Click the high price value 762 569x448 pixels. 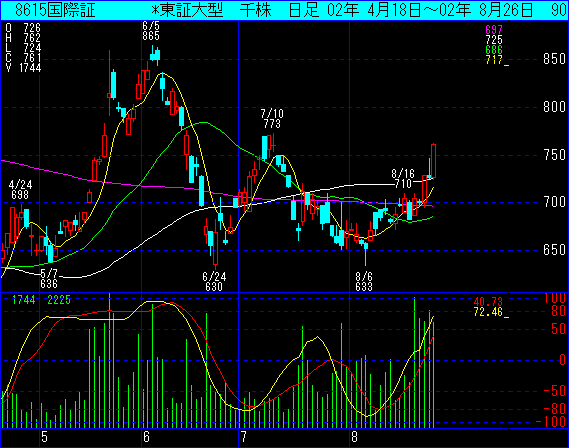pyautogui.click(x=32, y=37)
